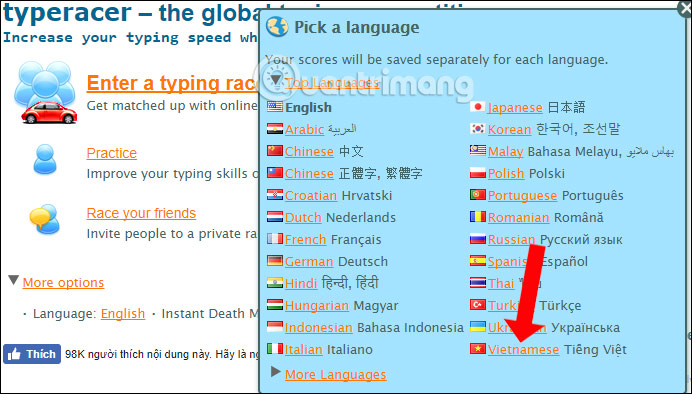
Task: Click the Facebook Thích like button
Action: [x=32, y=354]
